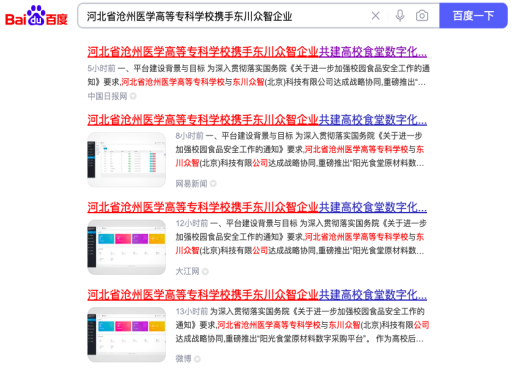Open the third result title from 大江网
This screenshot has height=372, width=520.
[x=257, y=207]
